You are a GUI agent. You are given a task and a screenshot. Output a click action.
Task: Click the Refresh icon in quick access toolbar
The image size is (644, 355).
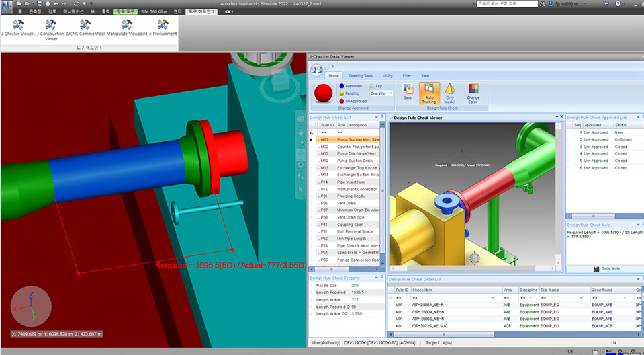pyautogui.click(x=76, y=4)
